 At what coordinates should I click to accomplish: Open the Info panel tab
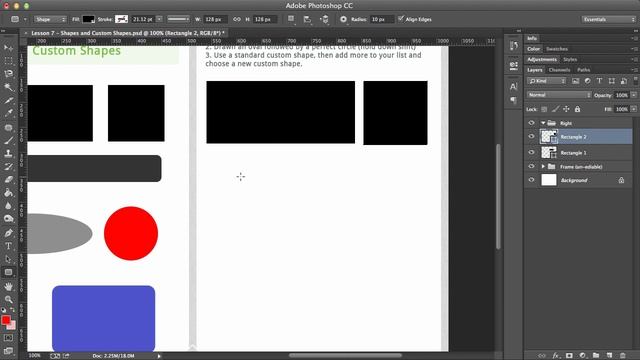[x=532, y=38]
